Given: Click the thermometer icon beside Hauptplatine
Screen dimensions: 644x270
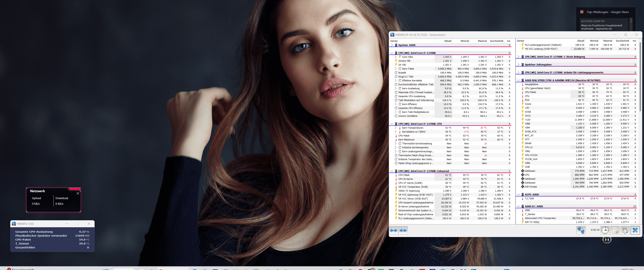Looking at the screenshot, I should click(523, 84).
